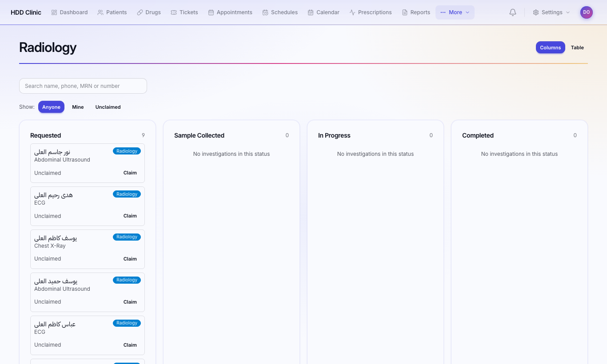Click the Prescriptions pulse icon

[352, 12]
